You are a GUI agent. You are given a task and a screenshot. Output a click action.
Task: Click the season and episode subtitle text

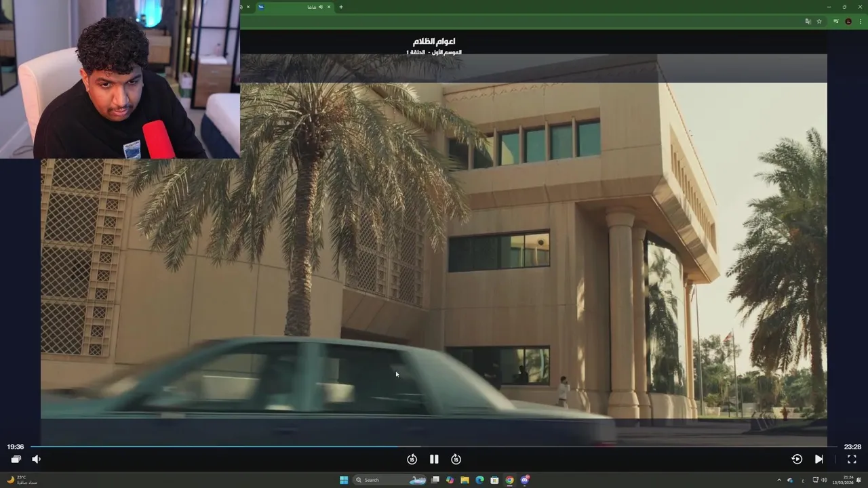[x=434, y=52]
